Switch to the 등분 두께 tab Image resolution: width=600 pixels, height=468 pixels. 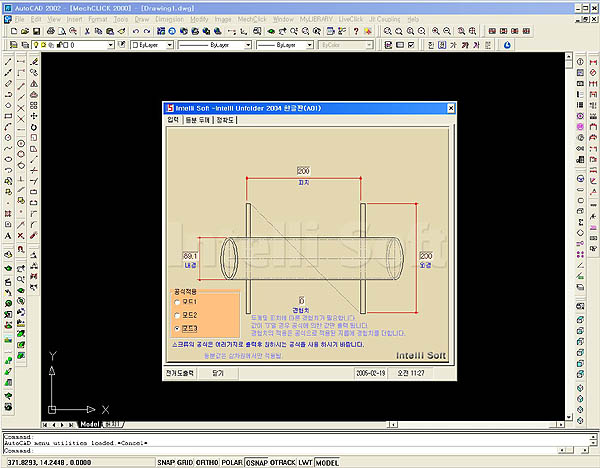click(x=198, y=120)
